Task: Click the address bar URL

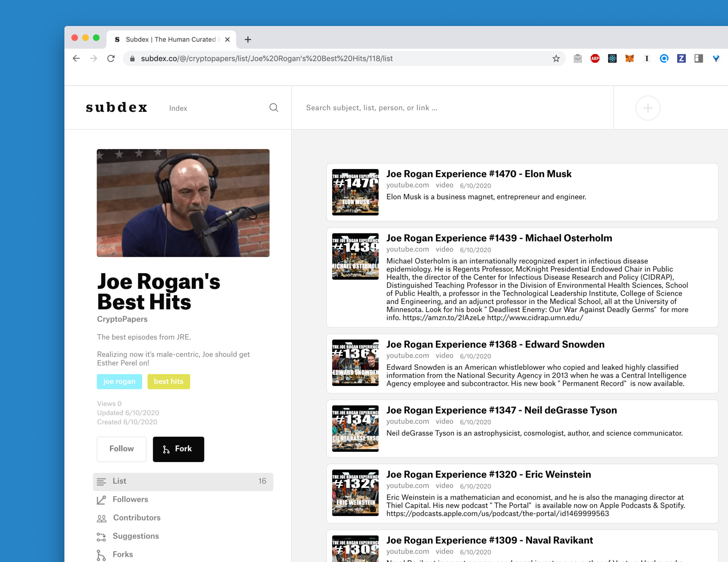Action: [267, 58]
